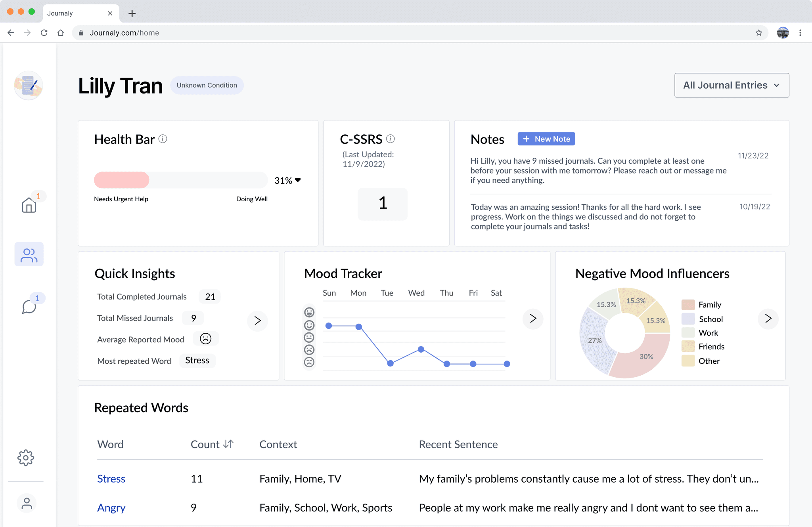Sort the table by Count
812x527 pixels.
click(228, 444)
